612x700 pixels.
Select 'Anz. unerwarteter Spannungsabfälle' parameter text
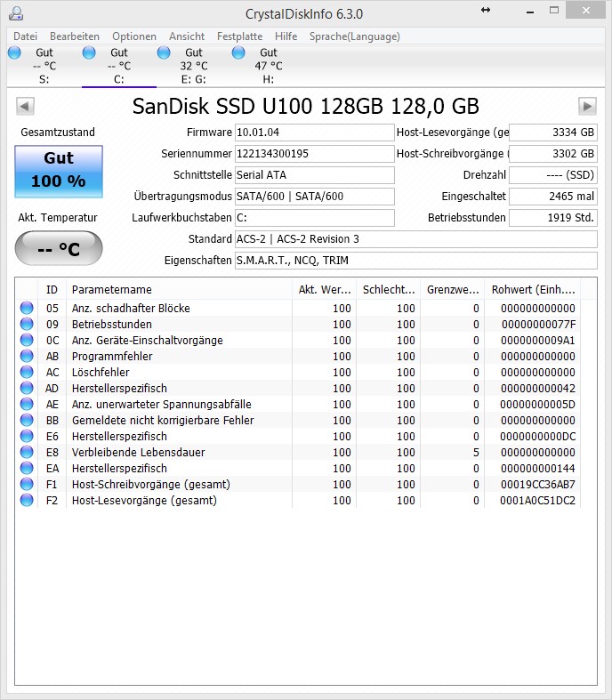tap(162, 405)
